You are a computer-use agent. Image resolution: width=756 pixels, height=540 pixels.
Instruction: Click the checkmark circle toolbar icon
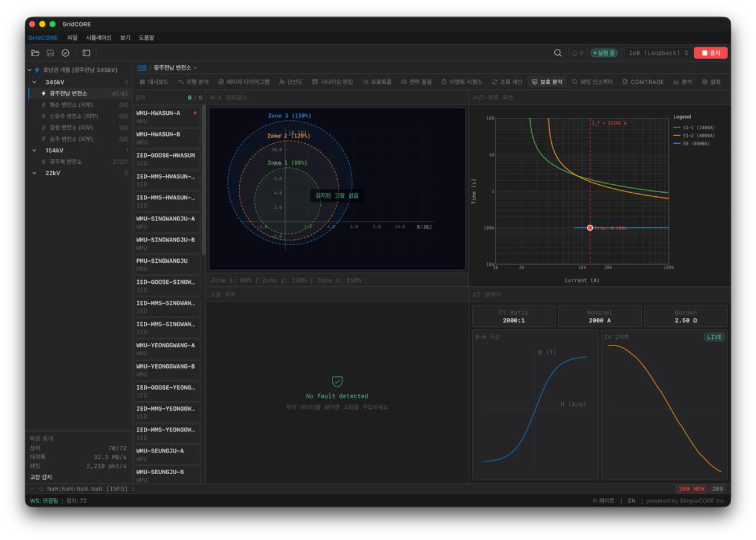65,53
